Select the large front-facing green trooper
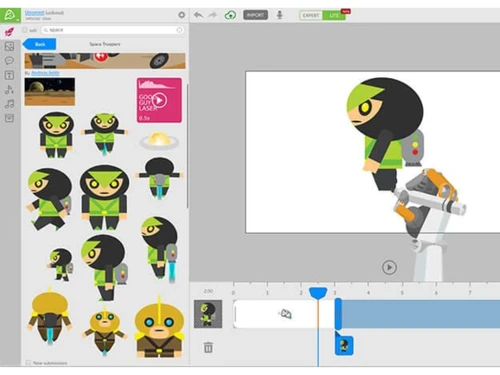The image size is (500, 375). click(x=104, y=197)
